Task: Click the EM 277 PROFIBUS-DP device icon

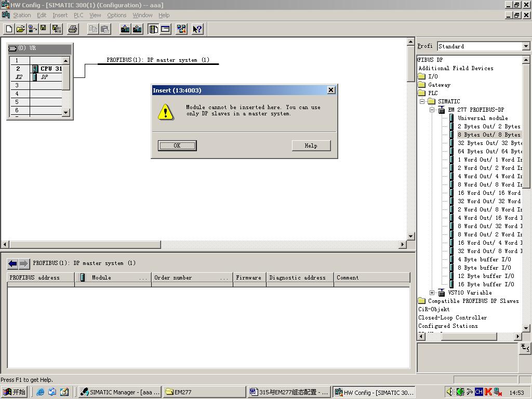Action: (x=442, y=110)
